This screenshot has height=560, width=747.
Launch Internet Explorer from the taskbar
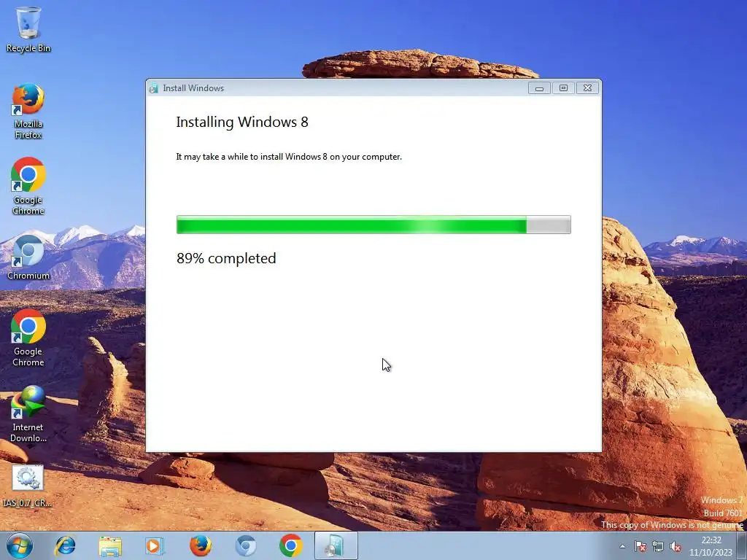point(65,545)
